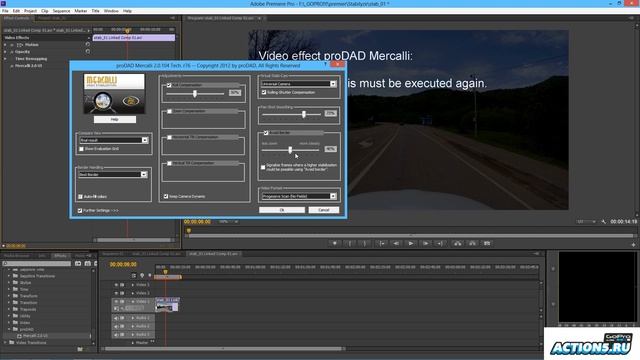Click the Pan-Shot Smoothing slider handle
This screenshot has width=640, height=360.
304,115
